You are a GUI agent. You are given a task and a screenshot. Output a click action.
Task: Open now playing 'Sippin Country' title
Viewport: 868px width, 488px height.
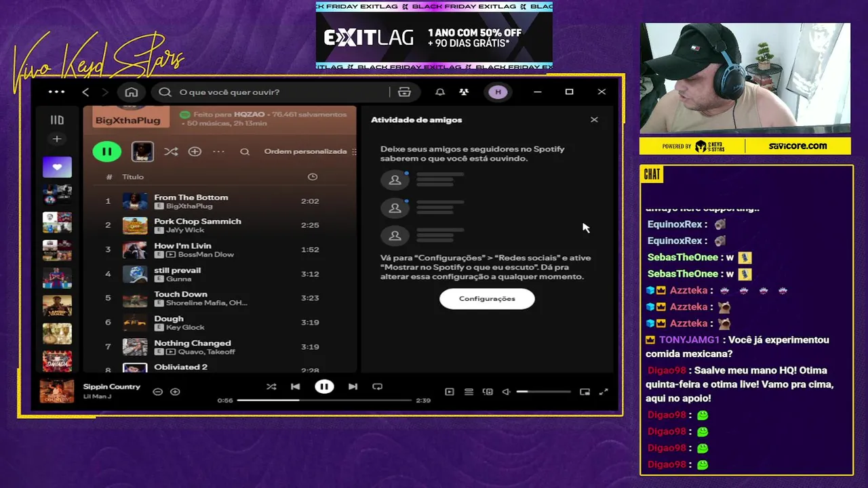coord(112,386)
